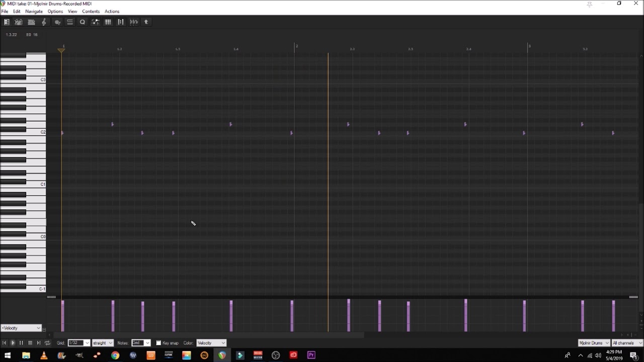Screen dimensions: 644x362
Task: Go to end transport button
Action: coord(38,343)
